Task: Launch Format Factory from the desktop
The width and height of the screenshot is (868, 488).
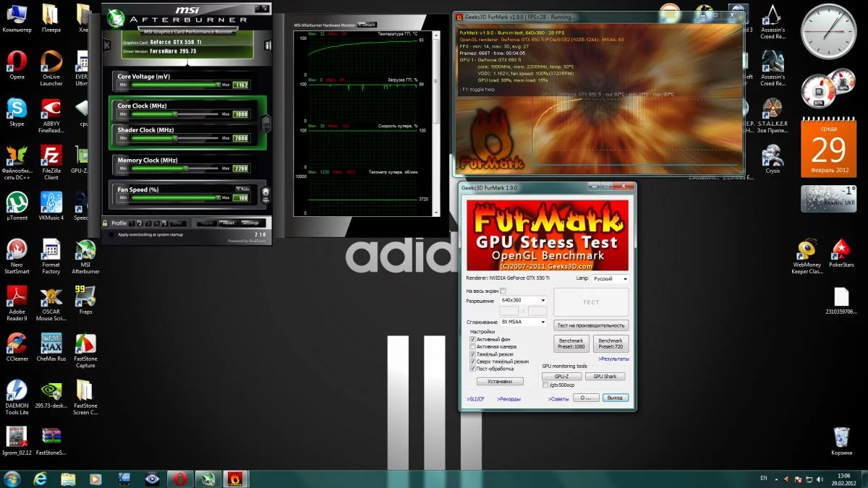Action: (x=51, y=257)
